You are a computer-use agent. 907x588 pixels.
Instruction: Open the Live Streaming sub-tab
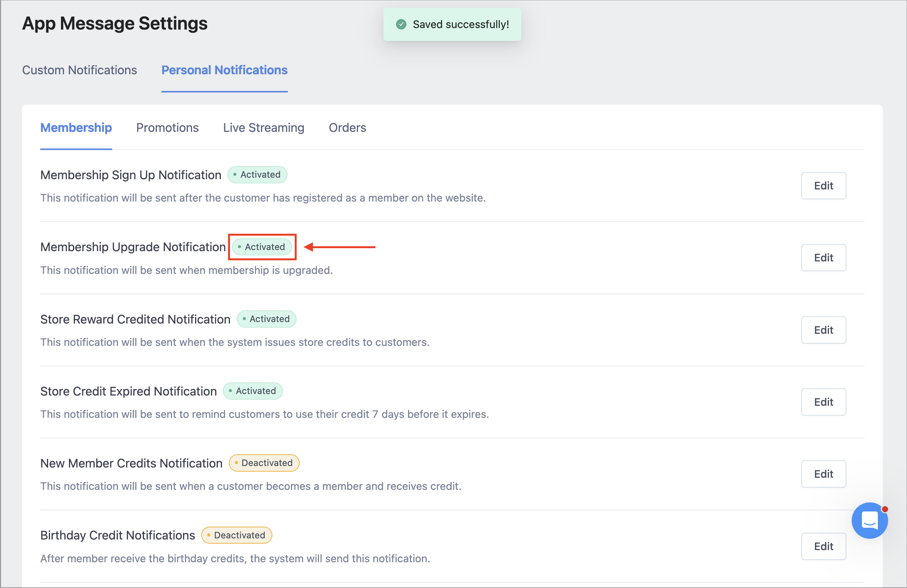pos(264,128)
